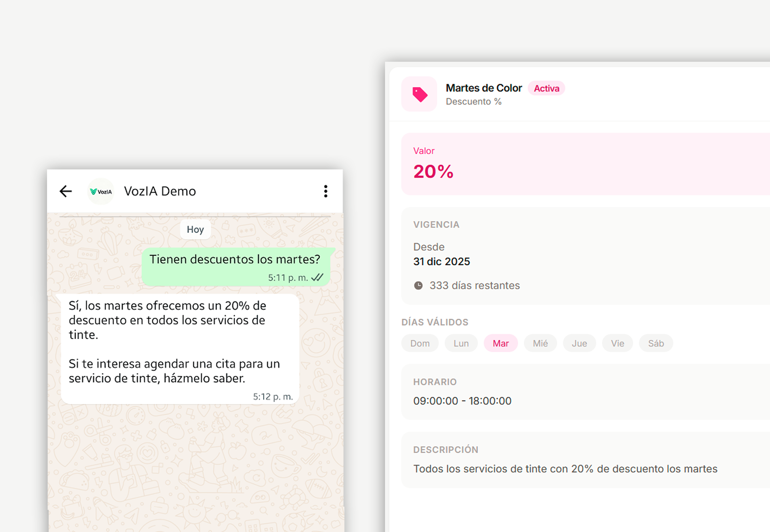Tap the VozIA profile avatar

pyautogui.click(x=101, y=191)
